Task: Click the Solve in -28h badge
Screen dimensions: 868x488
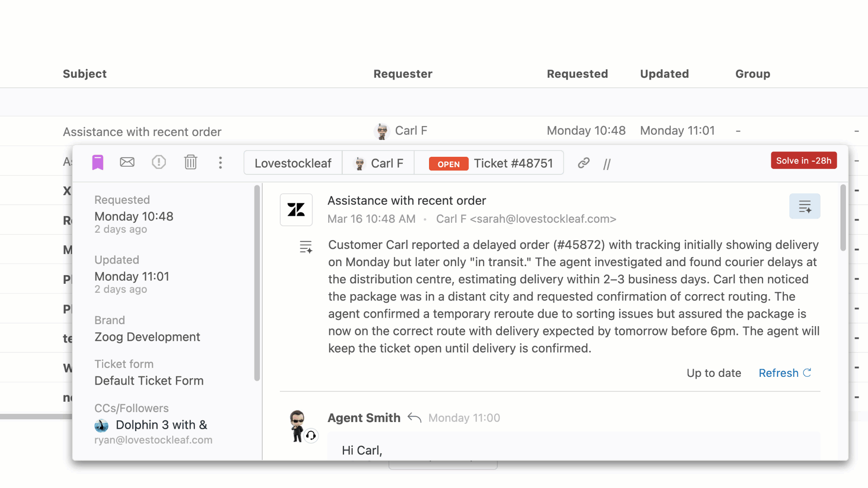Action: (x=803, y=160)
